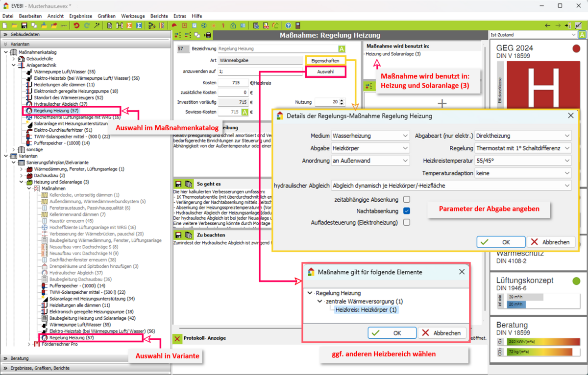Open the 'Heizkreistemperatur' 55/45° dropdown
588x375 pixels.
click(523, 161)
